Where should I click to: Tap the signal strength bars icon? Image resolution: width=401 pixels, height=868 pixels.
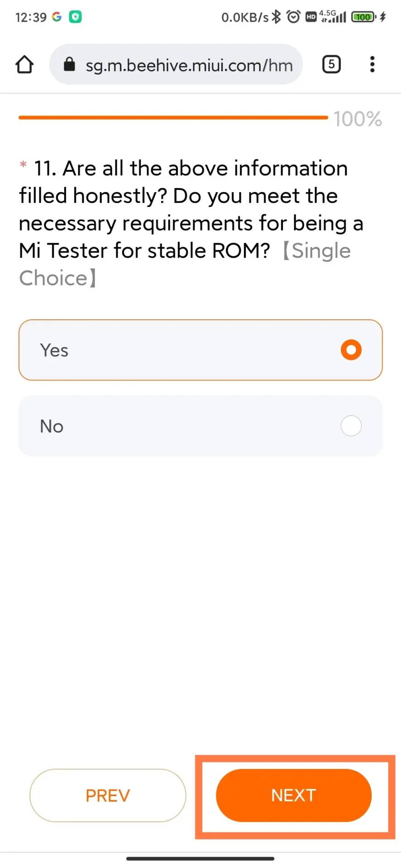[339, 17]
